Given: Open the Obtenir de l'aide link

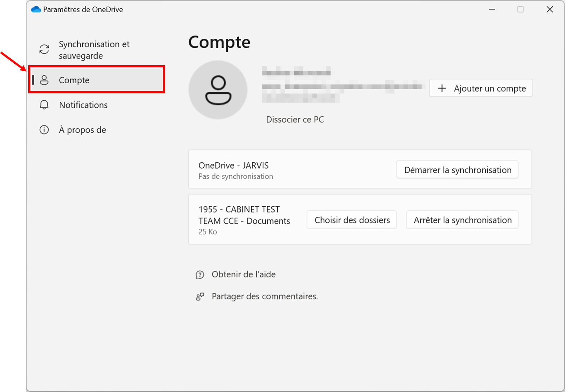Looking at the screenshot, I should pos(243,275).
